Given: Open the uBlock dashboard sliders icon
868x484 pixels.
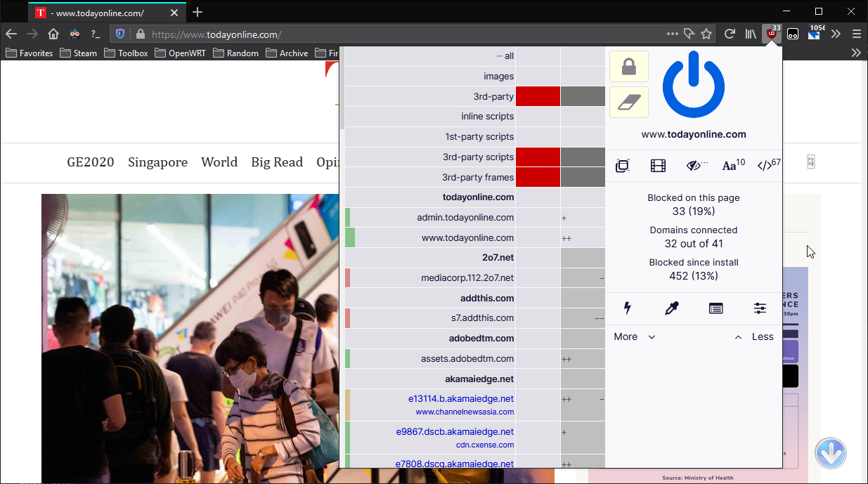Looking at the screenshot, I should [x=760, y=308].
